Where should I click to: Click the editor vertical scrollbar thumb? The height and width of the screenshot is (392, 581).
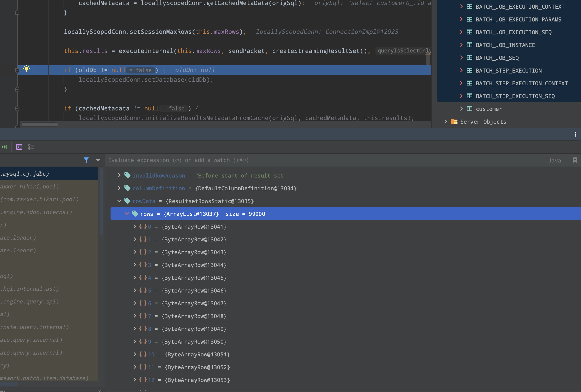point(428,59)
